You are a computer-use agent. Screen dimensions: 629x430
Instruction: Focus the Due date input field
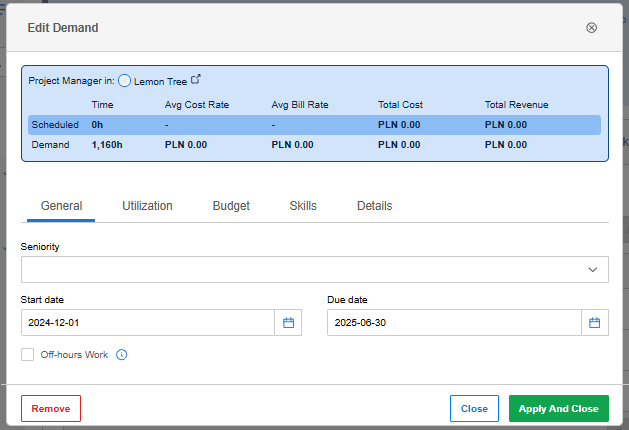coord(455,322)
